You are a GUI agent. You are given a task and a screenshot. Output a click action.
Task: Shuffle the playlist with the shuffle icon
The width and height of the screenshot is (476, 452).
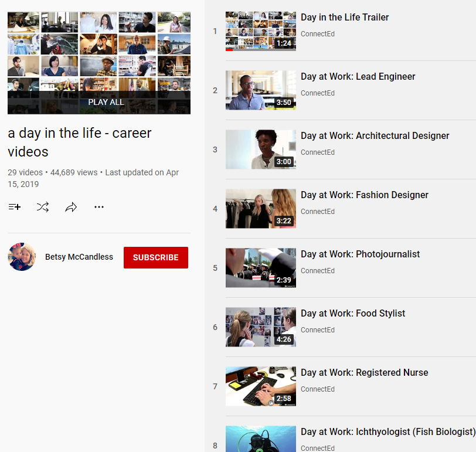point(43,207)
